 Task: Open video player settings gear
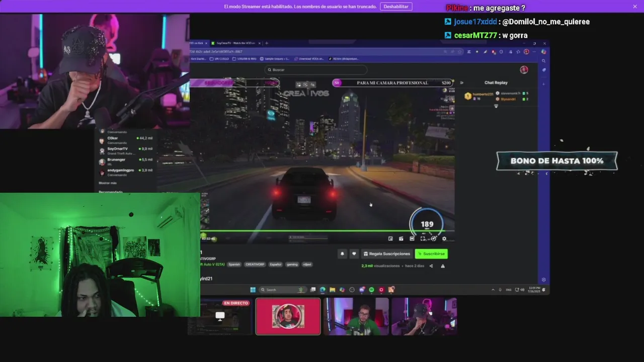point(444,239)
